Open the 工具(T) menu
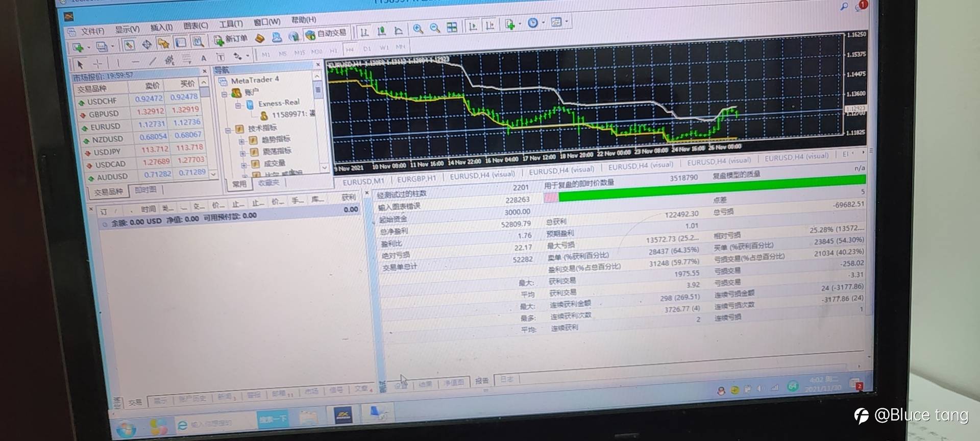This screenshot has width=980, height=441. coord(231,24)
